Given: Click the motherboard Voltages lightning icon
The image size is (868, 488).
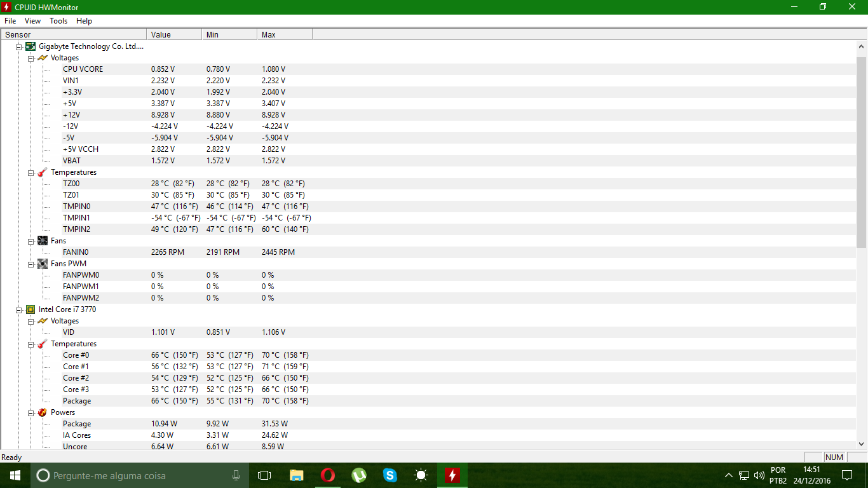Looking at the screenshot, I should (43, 58).
